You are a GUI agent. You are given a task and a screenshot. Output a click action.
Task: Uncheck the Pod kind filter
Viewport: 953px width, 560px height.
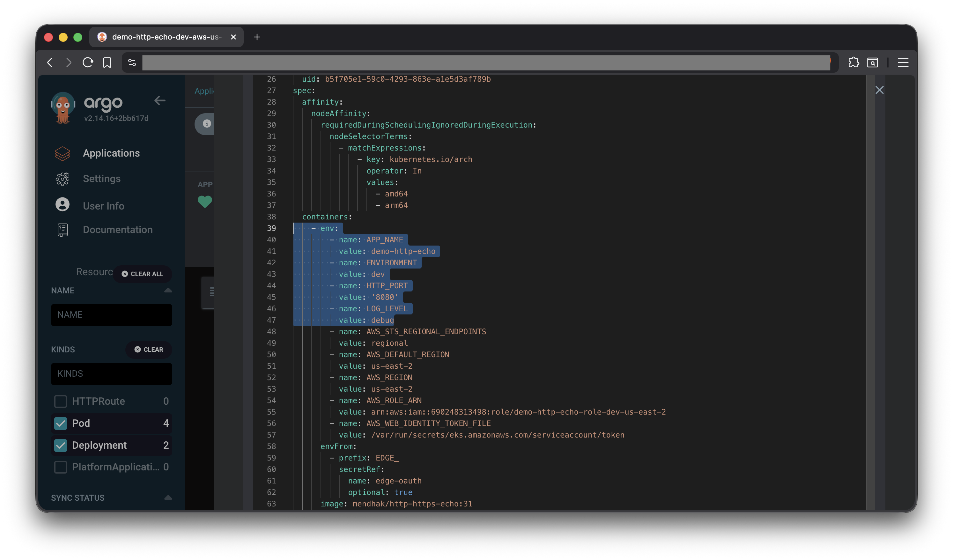pyautogui.click(x=61, y=423)
